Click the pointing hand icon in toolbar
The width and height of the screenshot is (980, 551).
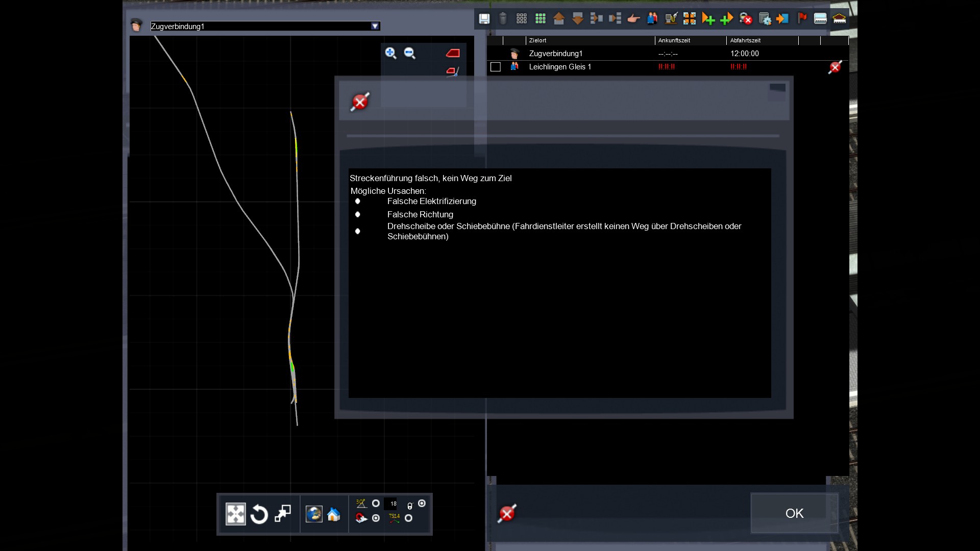[x=633, y=19]
